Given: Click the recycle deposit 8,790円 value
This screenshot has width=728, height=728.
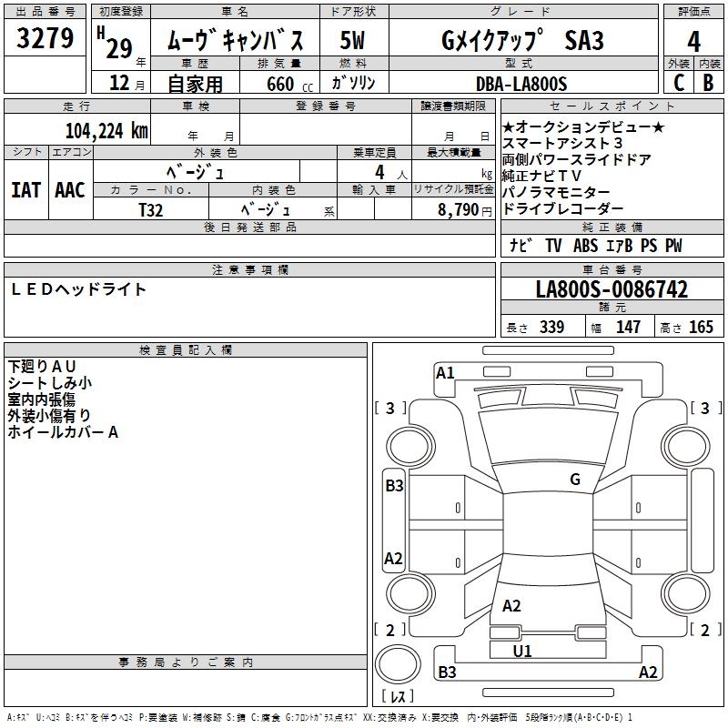Looking at the screenshot, I should [461, 209].
